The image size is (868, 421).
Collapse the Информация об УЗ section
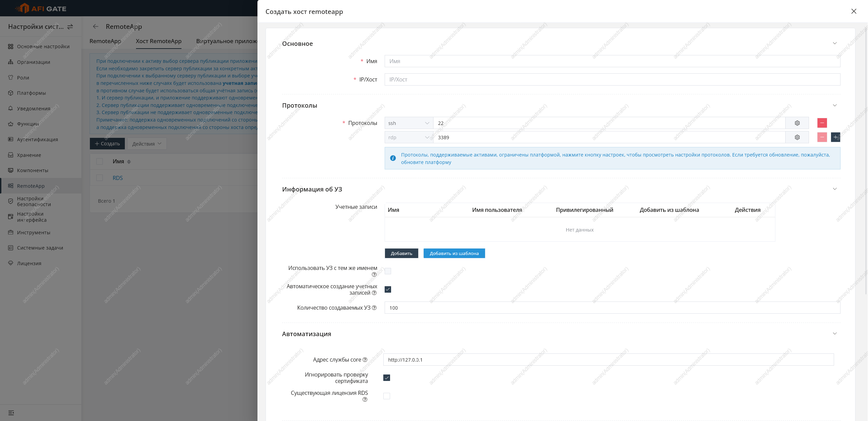click(x=835, y=189)
